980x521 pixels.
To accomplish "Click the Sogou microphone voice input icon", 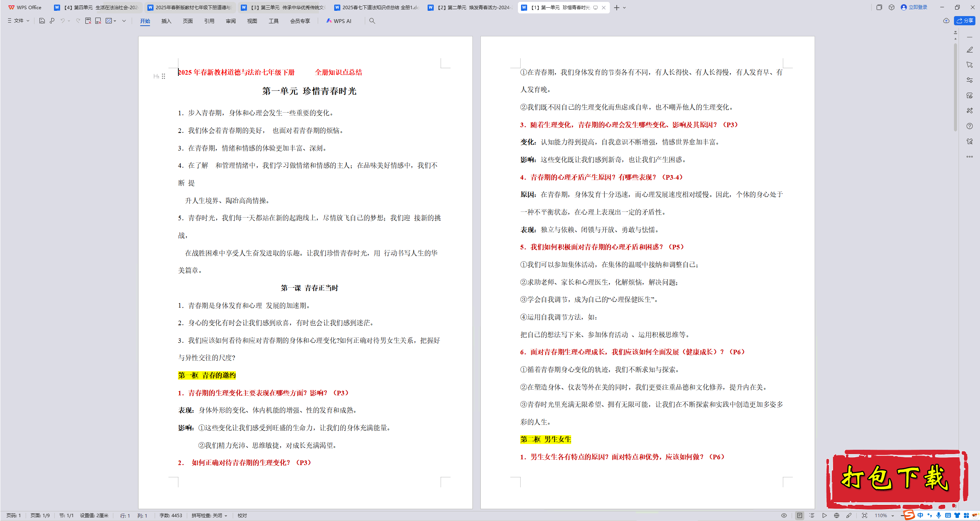I will (x=938, y=516).
